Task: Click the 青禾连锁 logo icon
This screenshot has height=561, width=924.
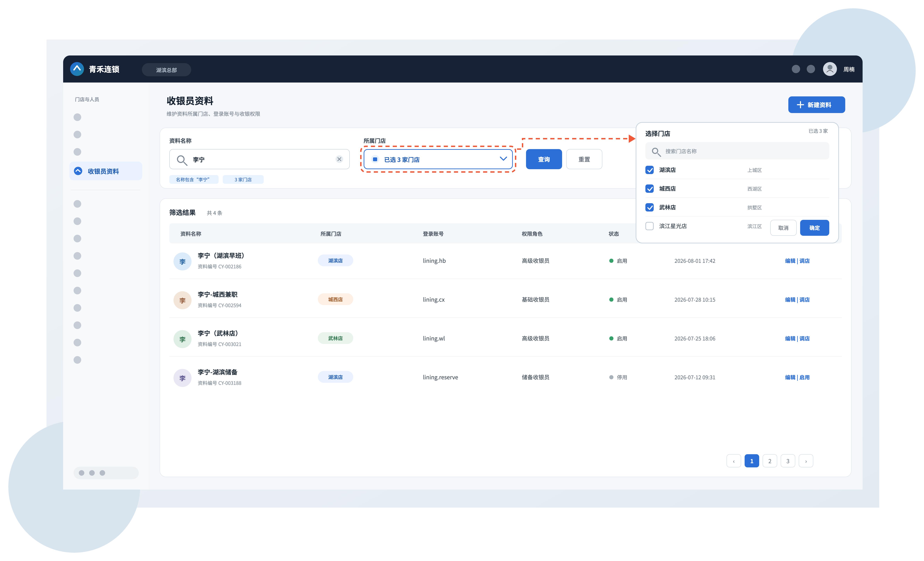Action: point(77,69)
